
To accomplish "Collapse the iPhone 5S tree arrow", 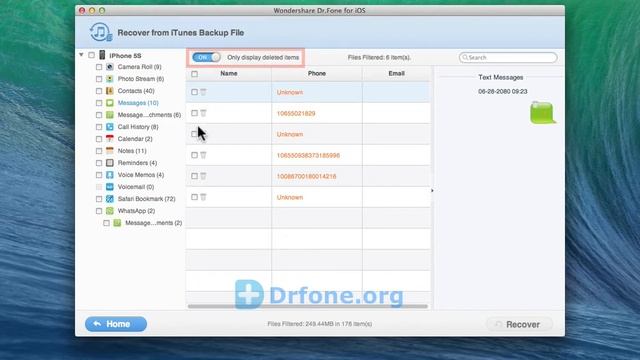I will tap(81, 55).
